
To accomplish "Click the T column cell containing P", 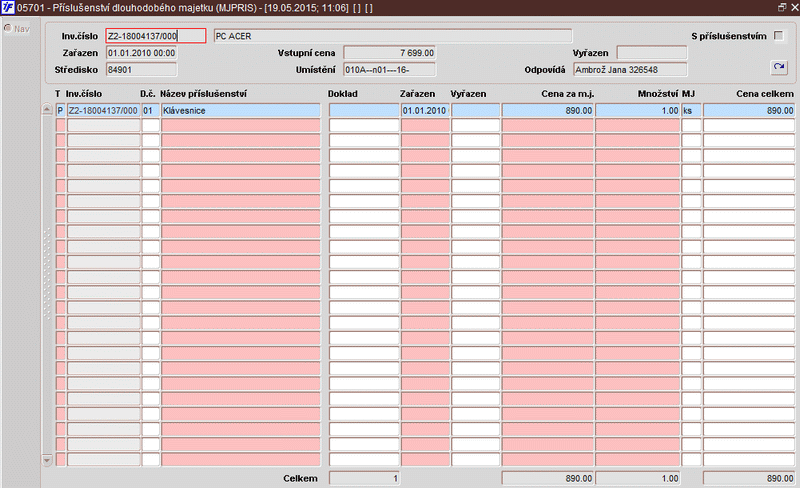I will (60, 110).
